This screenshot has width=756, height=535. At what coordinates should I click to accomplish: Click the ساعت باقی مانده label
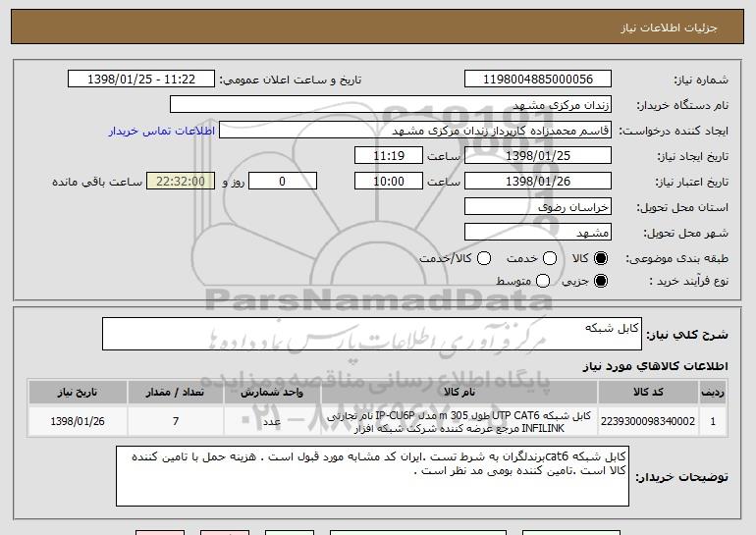(x=97, y=182)
